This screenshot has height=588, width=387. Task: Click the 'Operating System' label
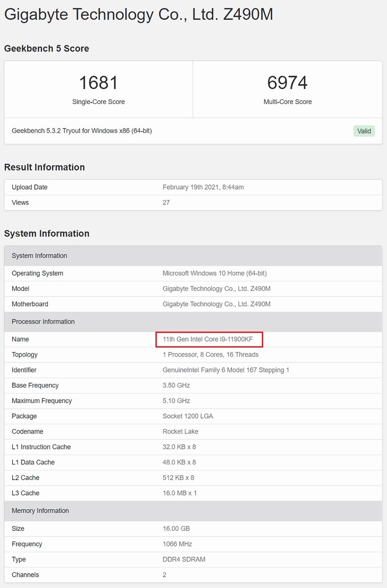pos(37,273)
